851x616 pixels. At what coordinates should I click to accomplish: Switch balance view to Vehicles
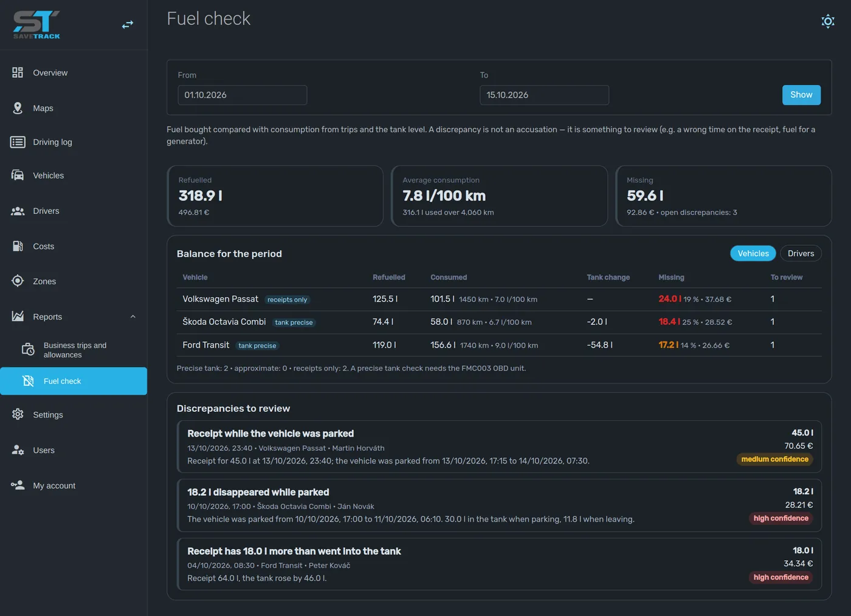[x=753, y=254]
